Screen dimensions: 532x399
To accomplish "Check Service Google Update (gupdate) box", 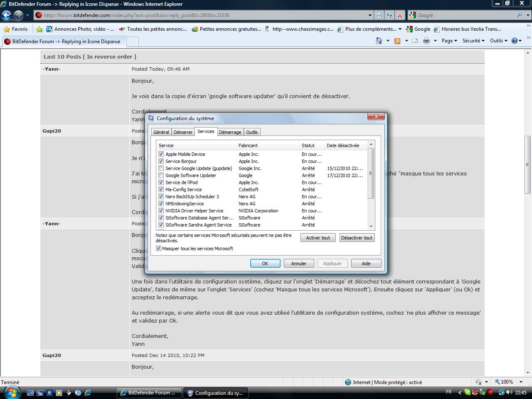I will click(x=161, y=168).
